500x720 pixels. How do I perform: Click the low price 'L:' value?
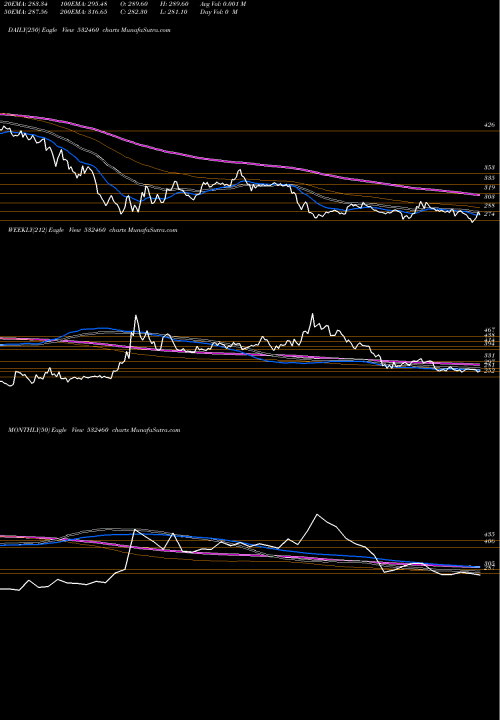click(172, 12)
